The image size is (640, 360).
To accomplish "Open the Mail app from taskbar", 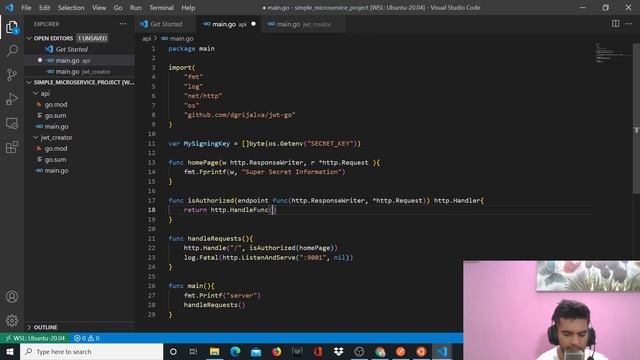I will [256, 351].
